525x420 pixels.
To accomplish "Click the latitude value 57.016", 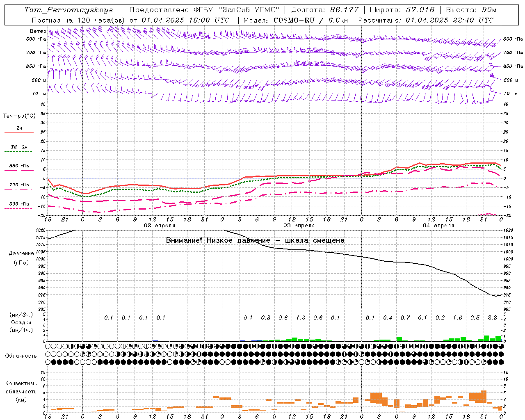I will tap(420, 10).
